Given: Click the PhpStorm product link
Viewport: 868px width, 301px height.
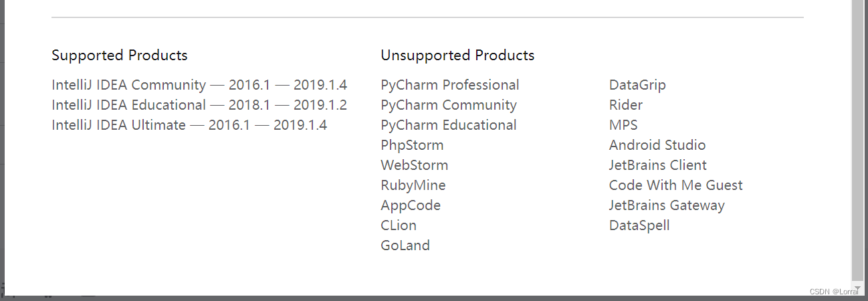Looking at the screenshot, I should (x=412, y=145).
